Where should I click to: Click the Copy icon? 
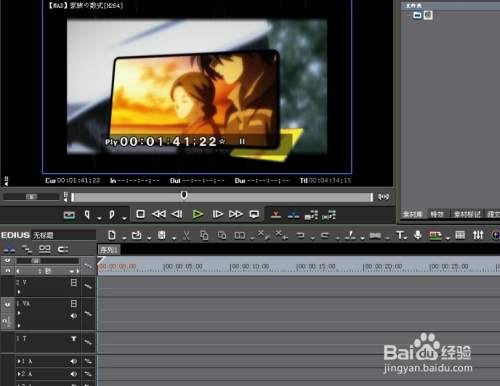click(204, 236)
